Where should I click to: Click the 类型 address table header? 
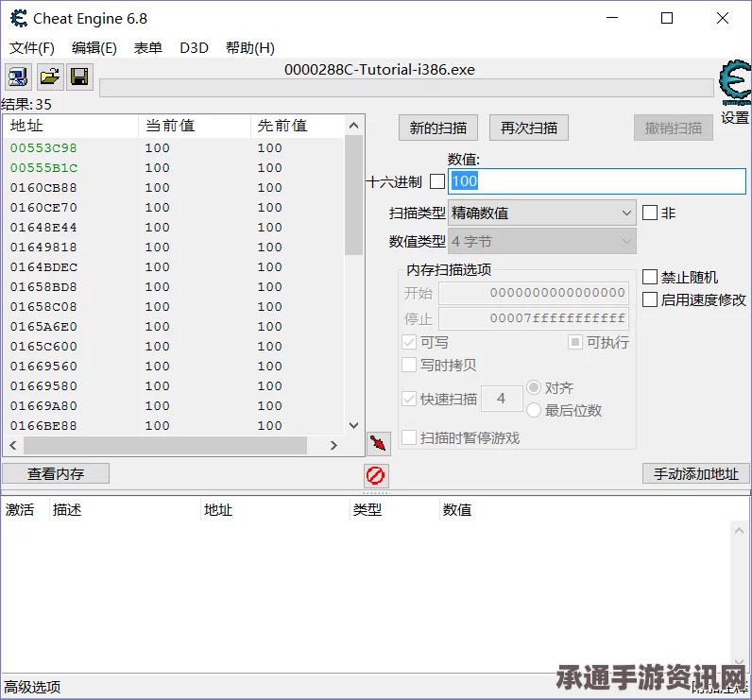[x=394, y=510]
